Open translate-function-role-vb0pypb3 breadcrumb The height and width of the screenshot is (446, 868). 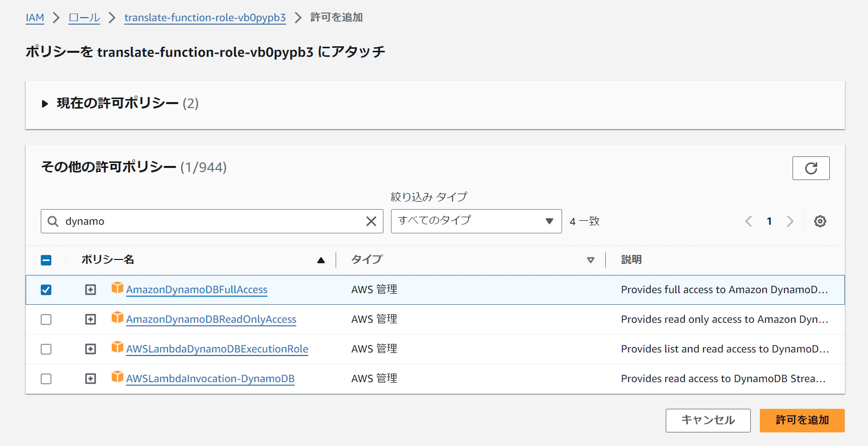click(205, 18)
